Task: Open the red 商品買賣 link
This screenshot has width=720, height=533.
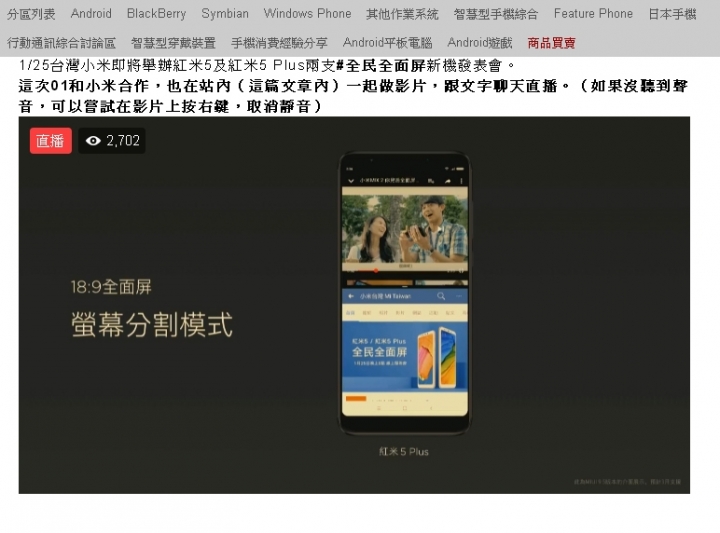Action: click(x=551, y=43)
